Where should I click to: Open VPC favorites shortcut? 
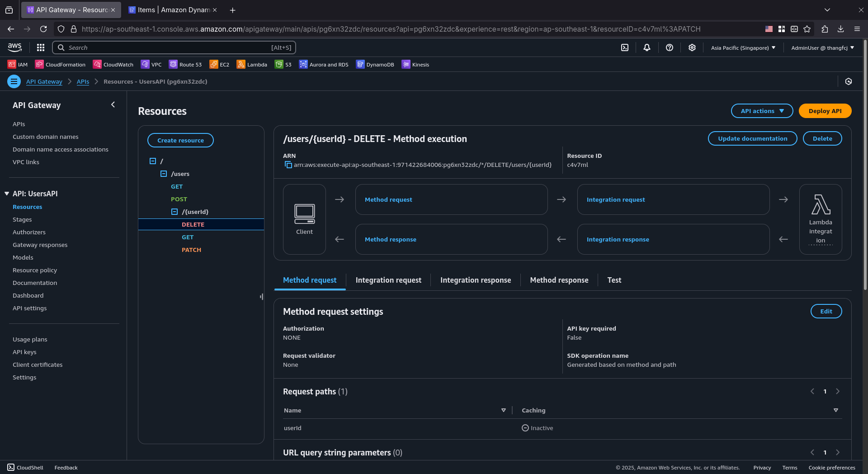click(x=151, y=64)
